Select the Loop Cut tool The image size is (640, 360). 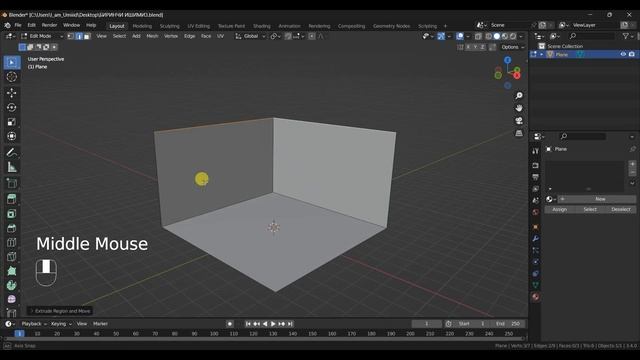[x=11, y=242]
